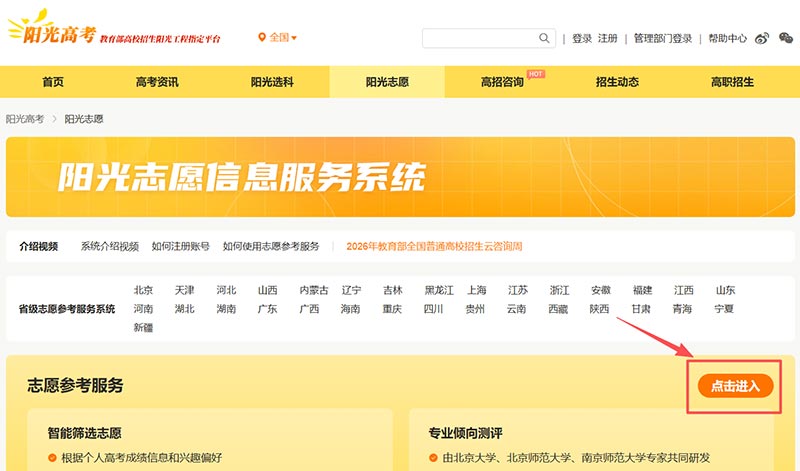Select the 广西 province link
800x471 pixels.
pyautogui.click(x=309, y=309)
